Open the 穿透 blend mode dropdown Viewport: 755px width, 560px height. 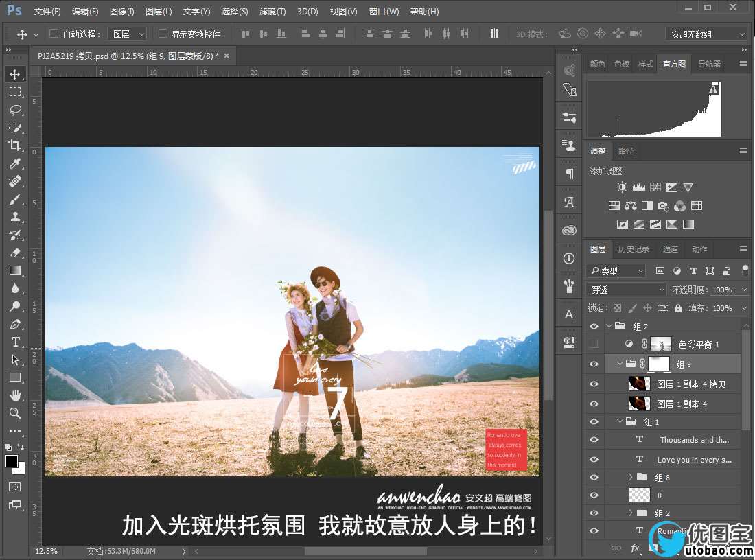(x=626, y=290)
